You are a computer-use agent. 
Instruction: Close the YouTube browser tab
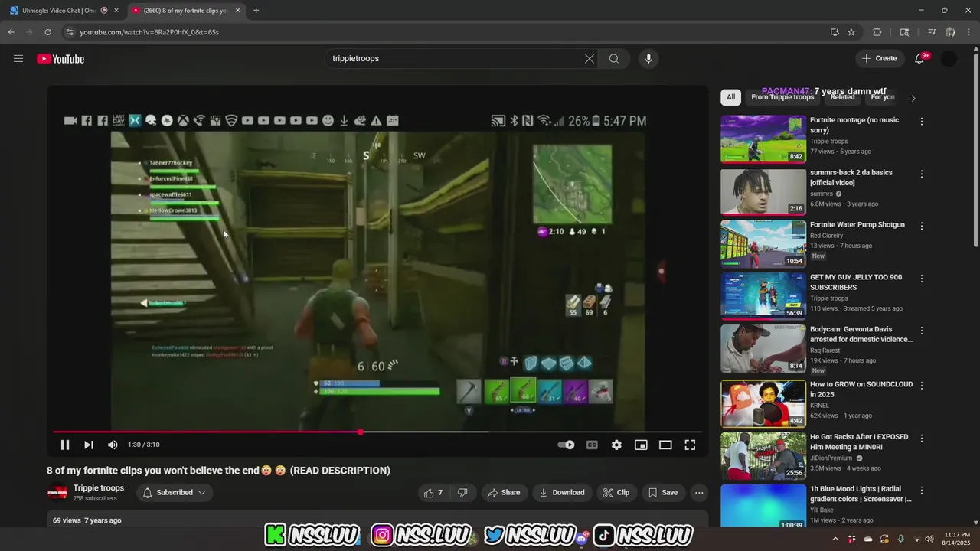pyautogui.click(x=237, y=11)
